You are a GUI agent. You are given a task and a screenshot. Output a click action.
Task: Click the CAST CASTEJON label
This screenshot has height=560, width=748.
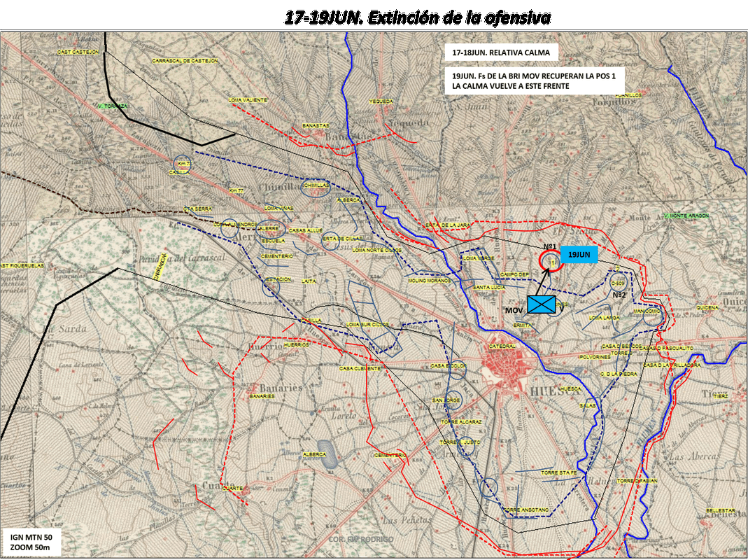point(78,52)
